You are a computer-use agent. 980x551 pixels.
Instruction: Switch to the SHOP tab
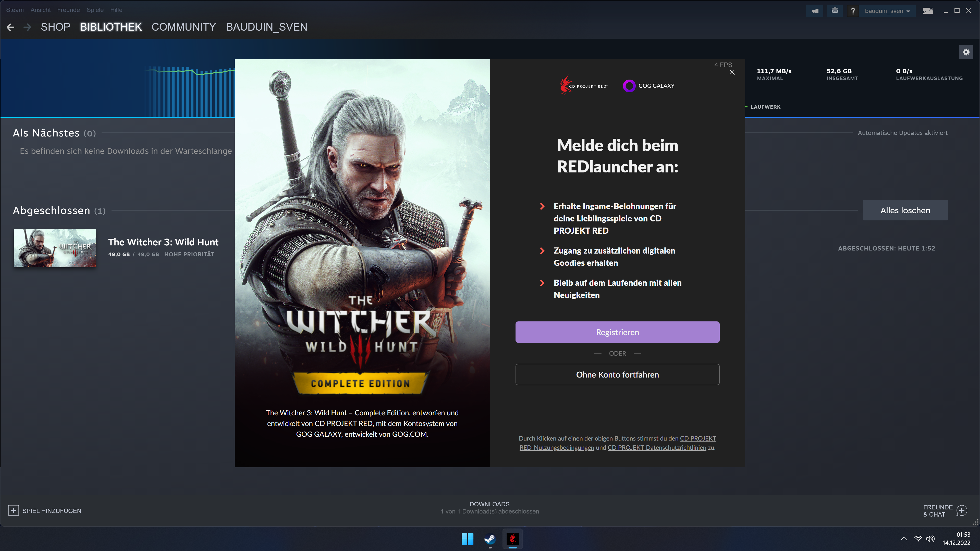pyautogui.click(x=56, y=27)
